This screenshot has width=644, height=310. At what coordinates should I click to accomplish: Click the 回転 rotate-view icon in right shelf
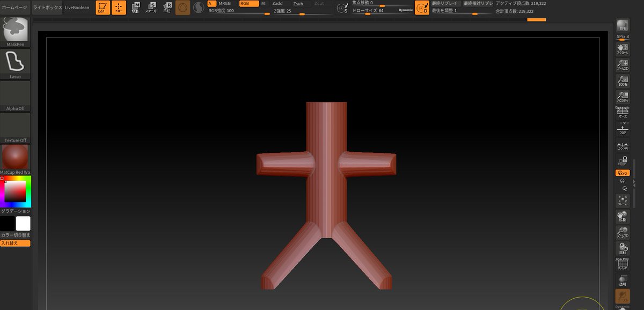tap(623, 248)
